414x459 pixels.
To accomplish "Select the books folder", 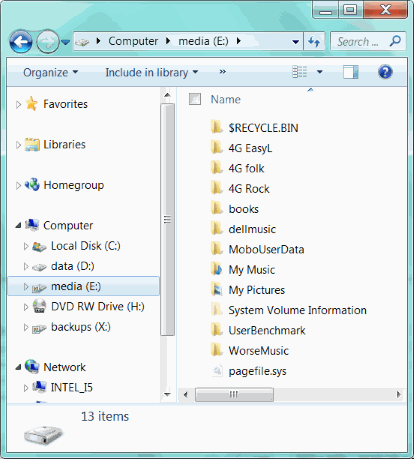I will [x=244, y=209].
